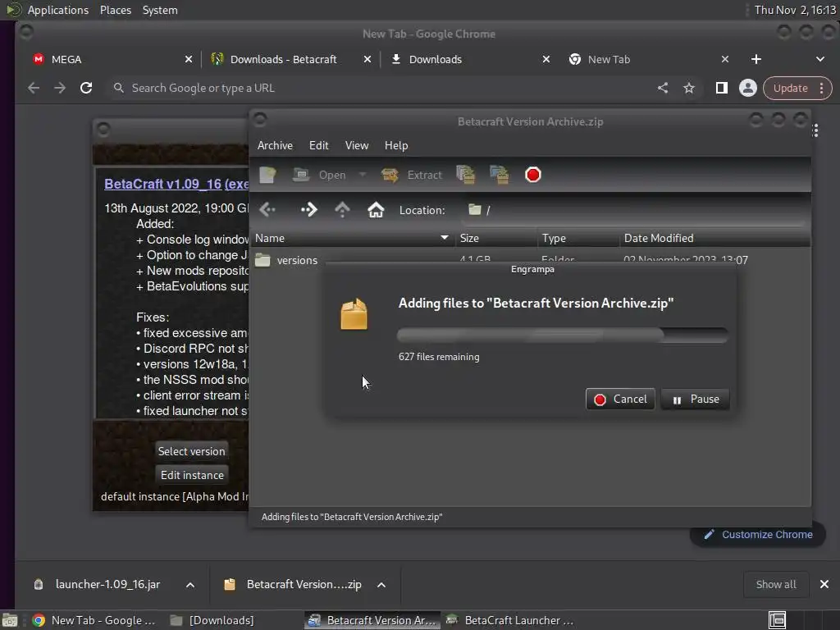Go forward using the archive forward arrow
This screenshot has width=840, height=630.
click(x=309, y=209)
